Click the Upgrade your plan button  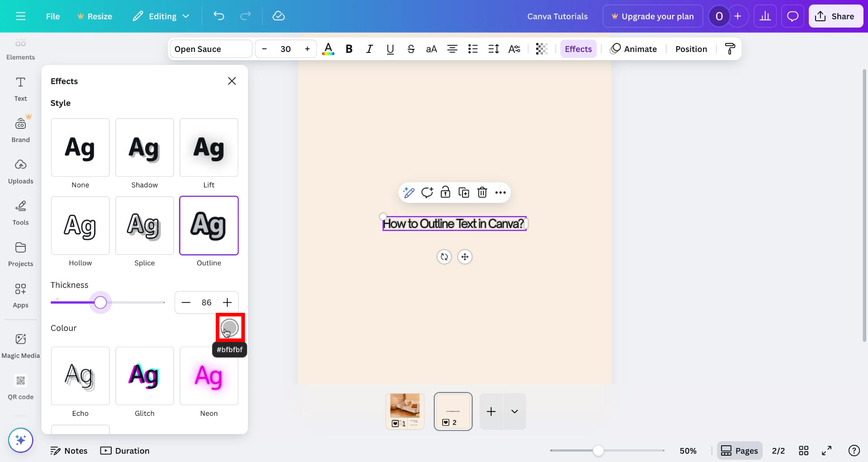pyautogui.click(x=652, y=16)
